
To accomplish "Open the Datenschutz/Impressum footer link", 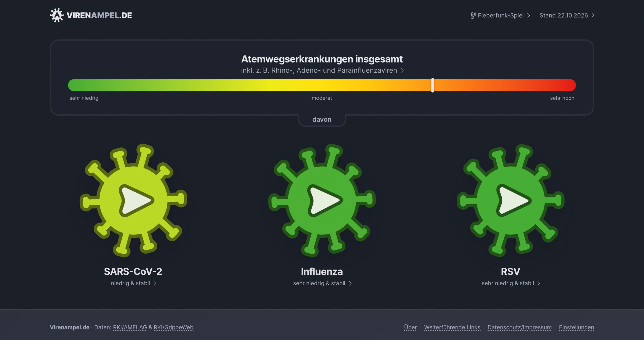I will [519, 327].
